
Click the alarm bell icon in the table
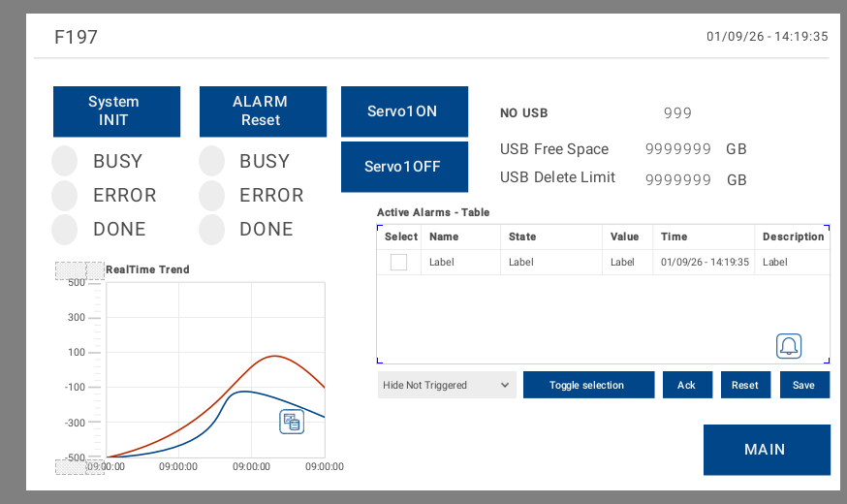pos(789,346)
